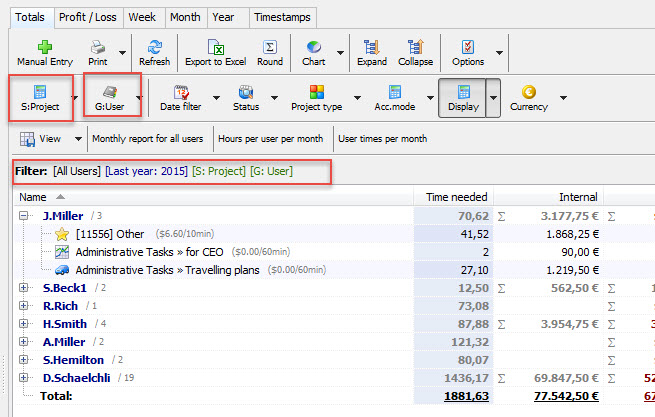Click the Print toolbar icon
The height and width of the screenshot is (417, 655).
tap(98, 47)
